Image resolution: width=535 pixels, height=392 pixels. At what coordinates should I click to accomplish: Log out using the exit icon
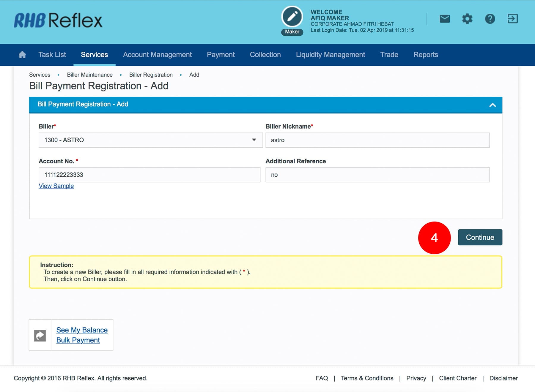pos(512,19)
